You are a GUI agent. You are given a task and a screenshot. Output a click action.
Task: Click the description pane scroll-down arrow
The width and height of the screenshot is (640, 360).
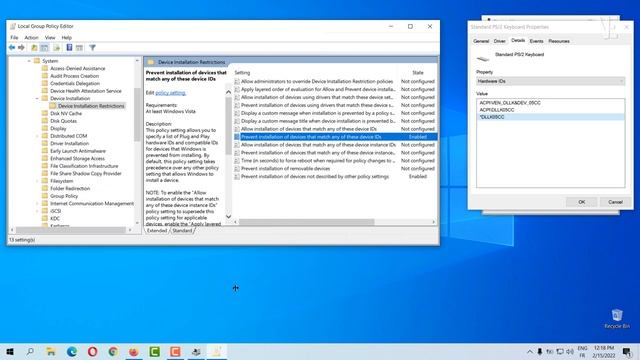click(x=229, y=216)
